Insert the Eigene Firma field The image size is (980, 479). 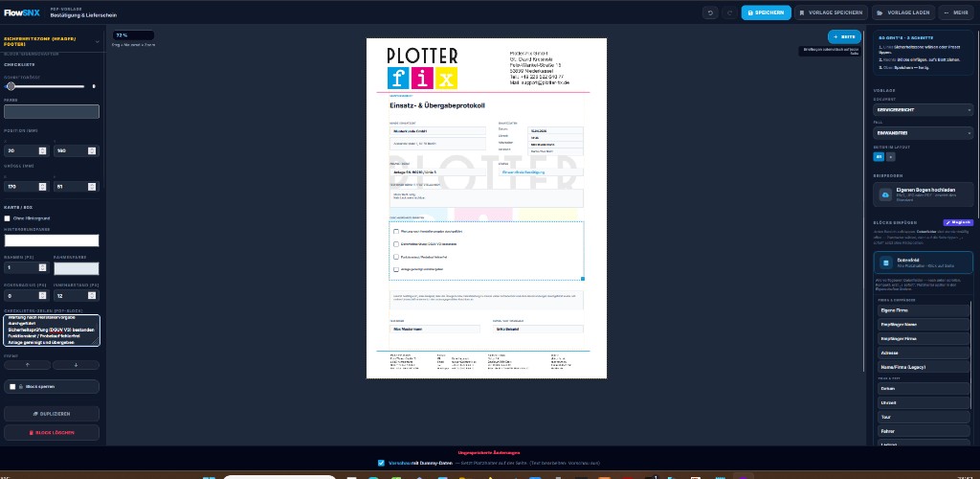924,310
